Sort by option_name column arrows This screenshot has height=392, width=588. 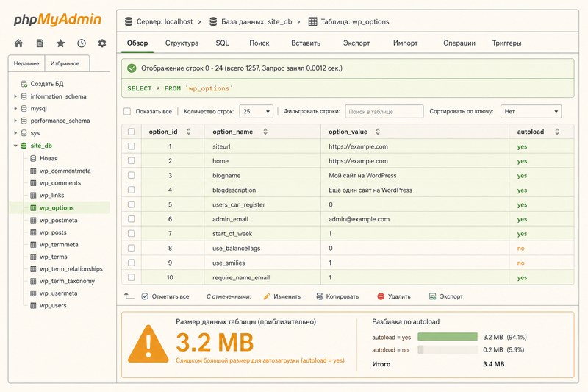coord(265,132)
